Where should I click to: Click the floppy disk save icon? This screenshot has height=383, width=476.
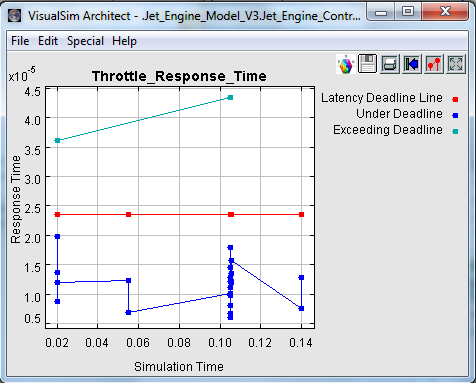[x=367, y=64]
